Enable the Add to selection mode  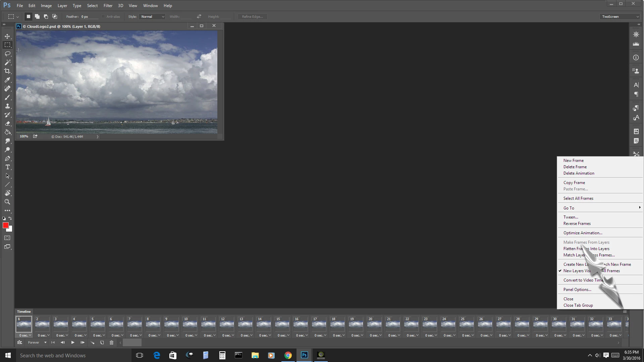click(x=37, y=16)
